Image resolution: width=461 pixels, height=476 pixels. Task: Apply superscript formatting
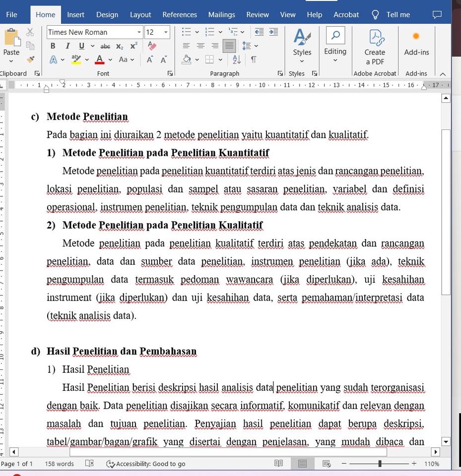tap(133, 46)
